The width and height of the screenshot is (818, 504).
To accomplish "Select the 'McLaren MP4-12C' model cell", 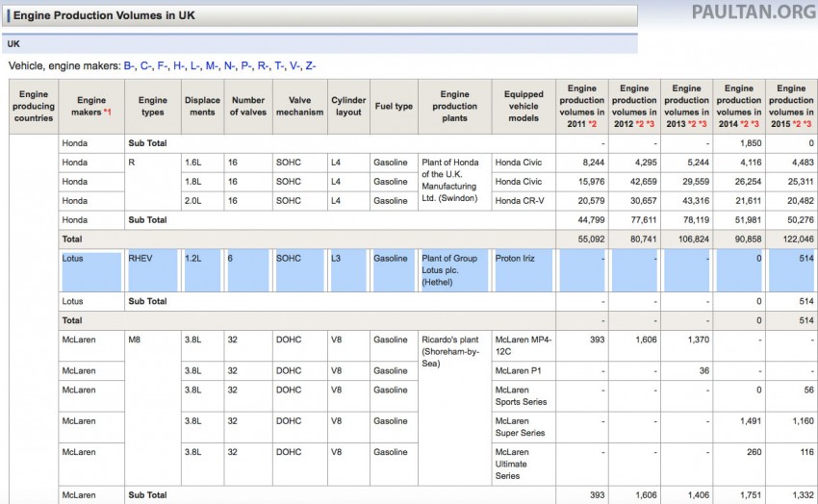I will [524, 345].
